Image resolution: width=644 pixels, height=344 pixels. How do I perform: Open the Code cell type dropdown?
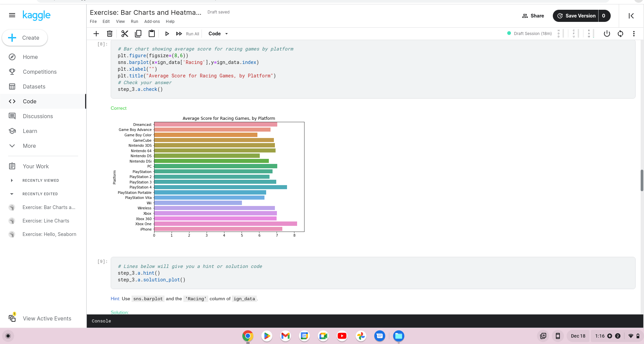pyautogui.click(x=218, y=34)
